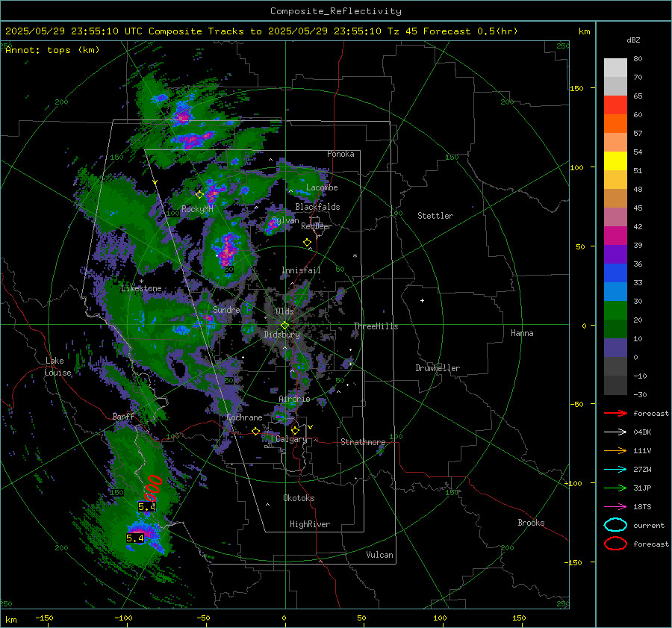The width and height of the screenshot is (672, 628).
Task: Select the blue 33-36 dBZ swatch
Action: pyautogui.click(x=615, y=273)
